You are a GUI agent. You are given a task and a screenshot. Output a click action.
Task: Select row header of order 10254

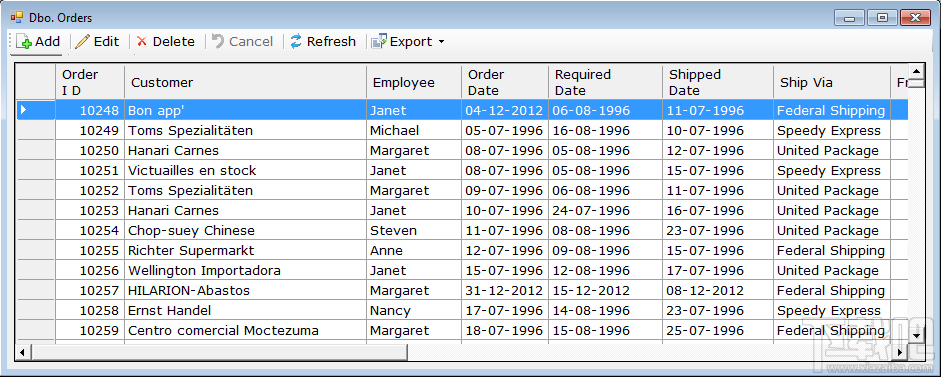click(x=36, y=230)
